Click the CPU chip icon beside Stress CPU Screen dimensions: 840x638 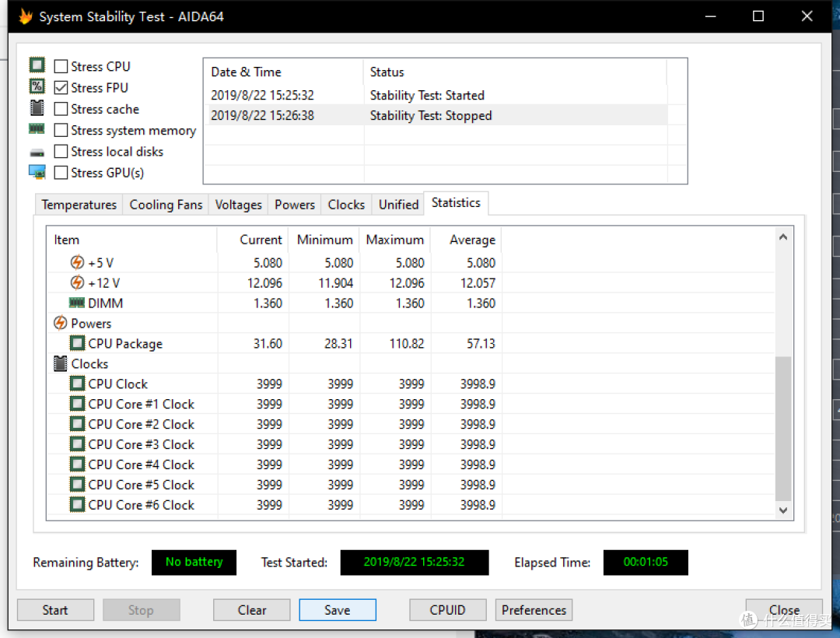click(37, 65)
